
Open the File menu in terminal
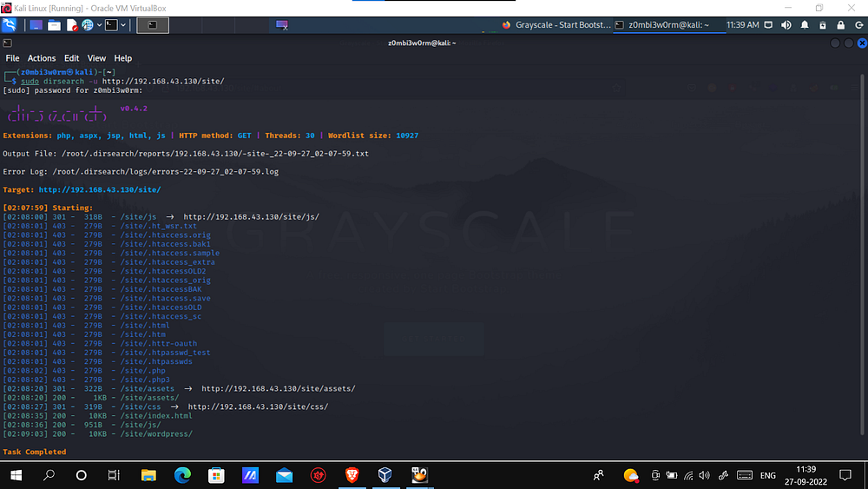pos(12,58)
